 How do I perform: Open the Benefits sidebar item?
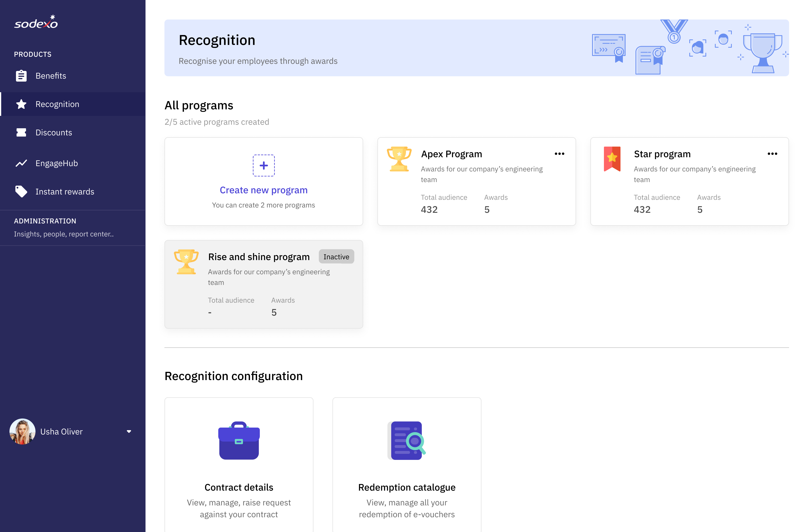pyautogui.click(x=51, y=76)
